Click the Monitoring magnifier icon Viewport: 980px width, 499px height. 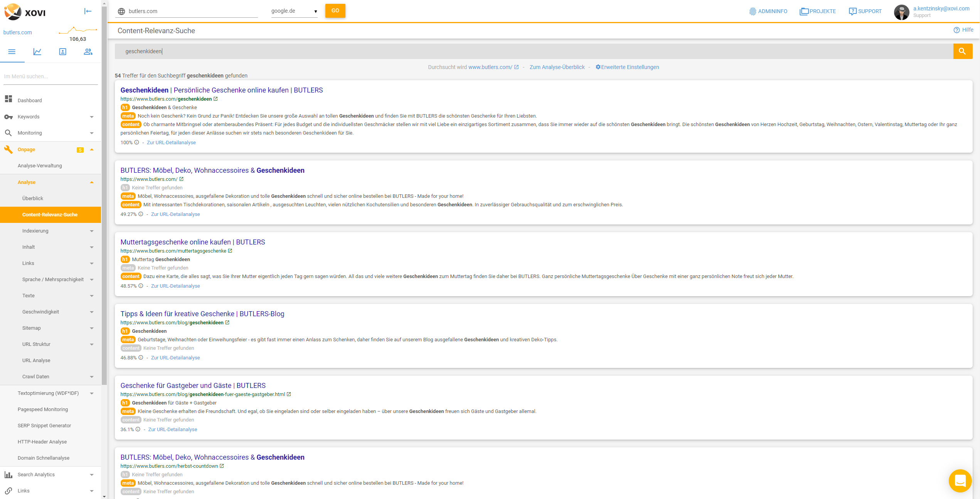tap(8, 133)
